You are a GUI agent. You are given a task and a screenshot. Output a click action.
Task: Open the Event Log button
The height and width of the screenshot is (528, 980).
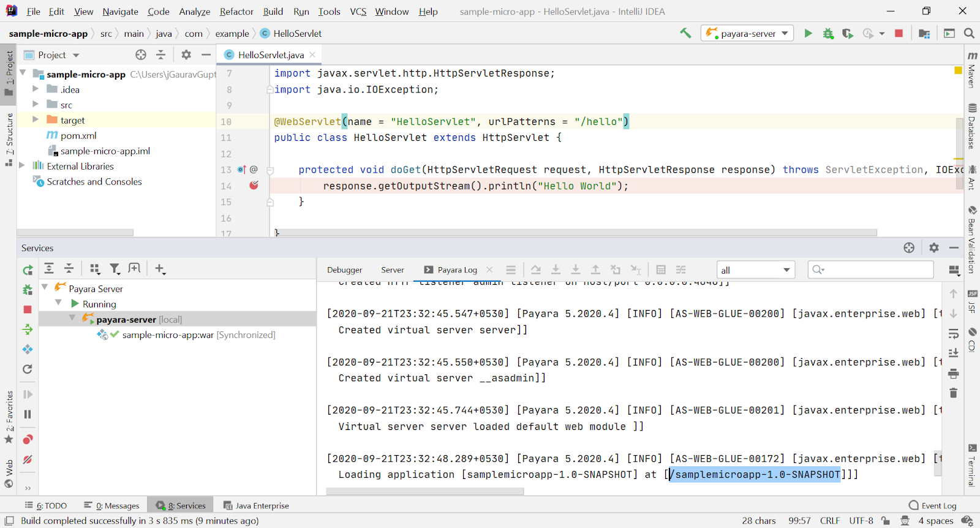tap(932, 505)
